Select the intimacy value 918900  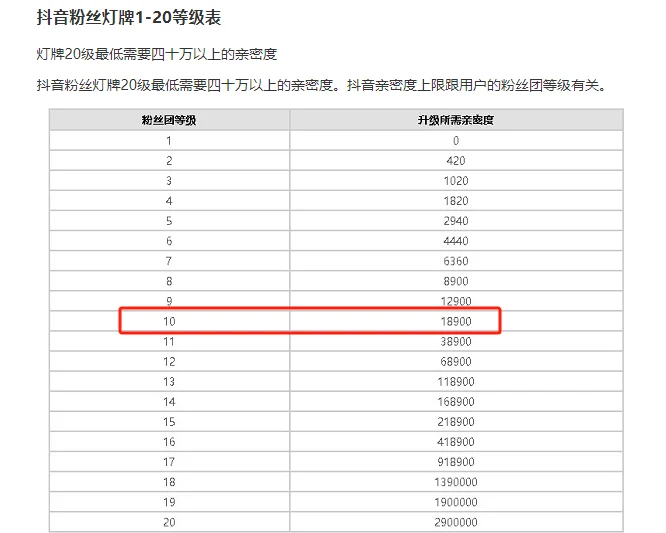(456, 462)
